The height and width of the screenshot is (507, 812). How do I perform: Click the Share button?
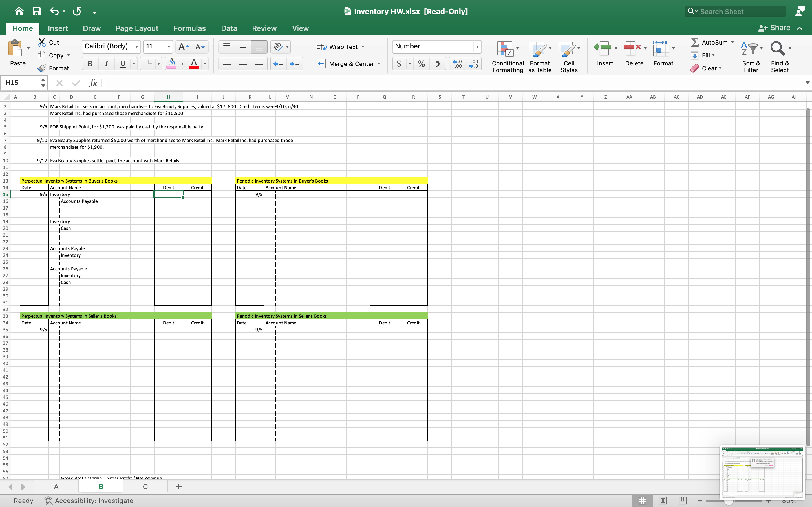point(775,28)
